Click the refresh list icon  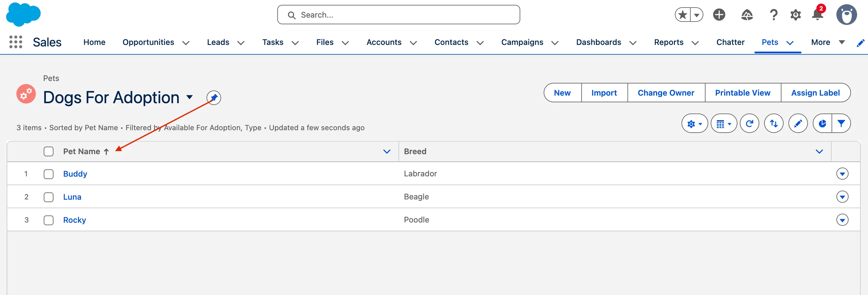click(x=749, y=124)
